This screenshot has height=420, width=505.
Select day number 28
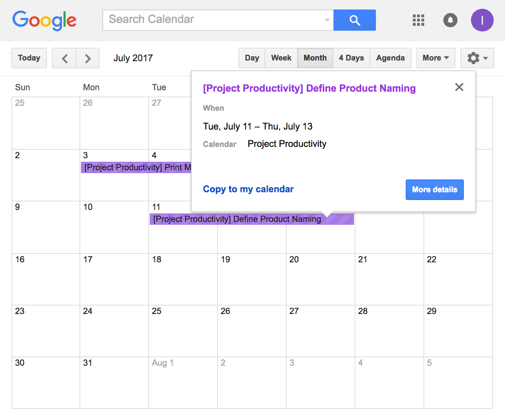pyautogui.click(x=363, y=311)
